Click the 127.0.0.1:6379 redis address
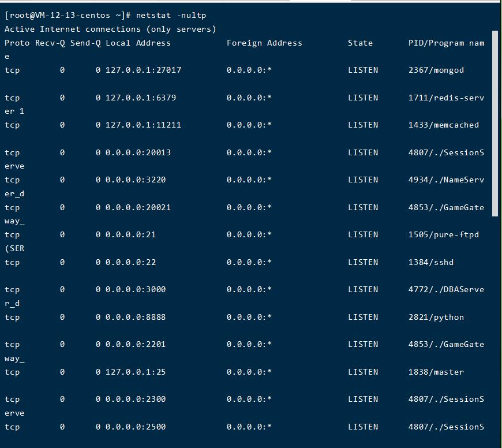 (140, 98)
